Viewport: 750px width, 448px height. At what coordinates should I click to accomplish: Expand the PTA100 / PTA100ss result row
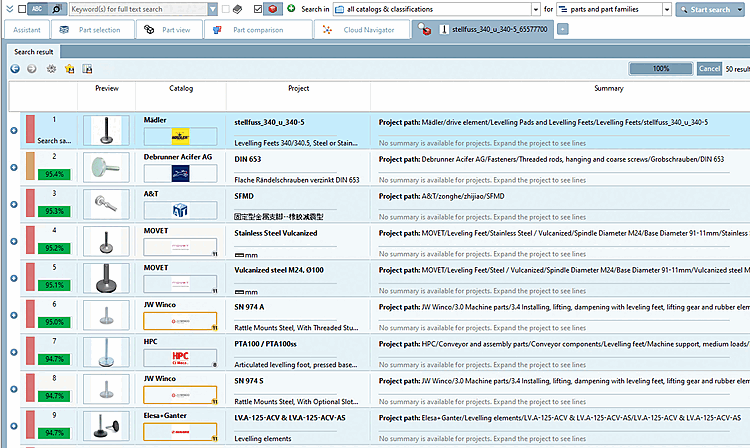click(14, 352)
